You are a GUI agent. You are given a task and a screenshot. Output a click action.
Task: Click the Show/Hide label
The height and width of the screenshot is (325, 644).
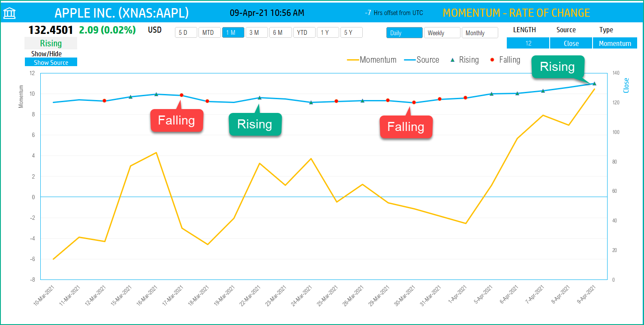click(x=46, y=54)
